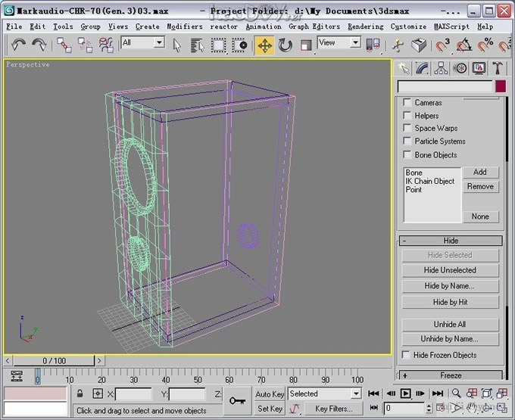
Task: Check the Particle Systems option
Action: click(407, 142)
